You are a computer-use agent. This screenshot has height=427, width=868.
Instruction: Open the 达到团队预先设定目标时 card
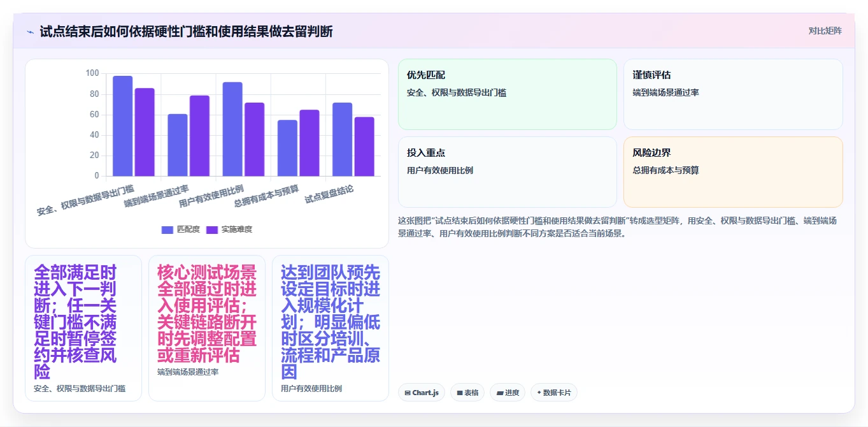tap(331, 328)
